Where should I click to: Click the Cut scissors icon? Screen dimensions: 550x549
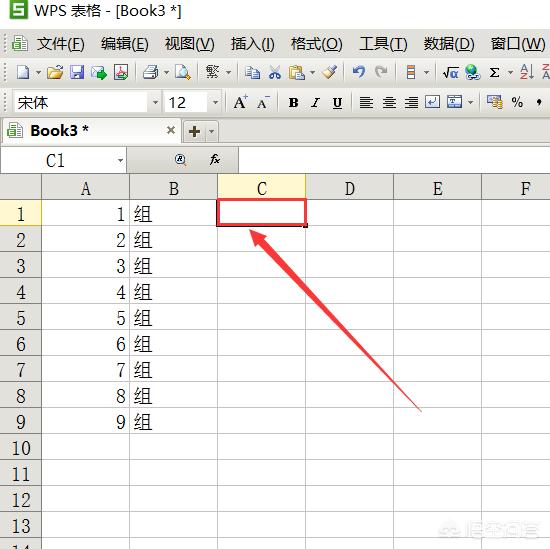point(275,73)
